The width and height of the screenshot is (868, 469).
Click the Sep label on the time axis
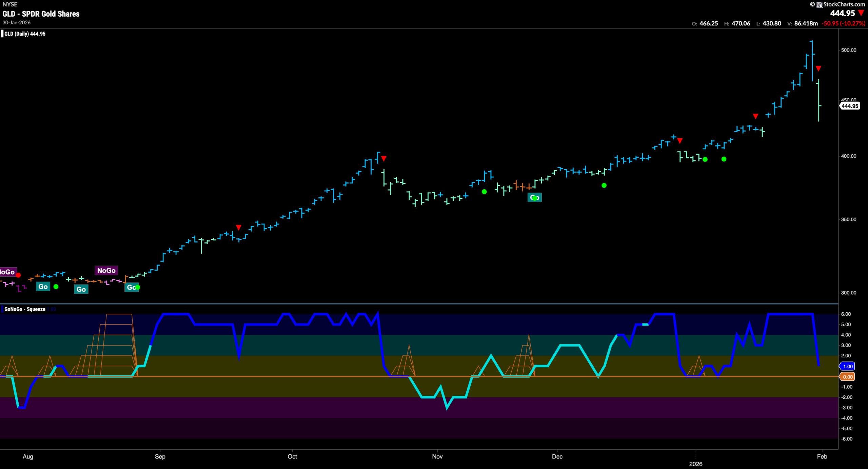(x=160, y=456)
